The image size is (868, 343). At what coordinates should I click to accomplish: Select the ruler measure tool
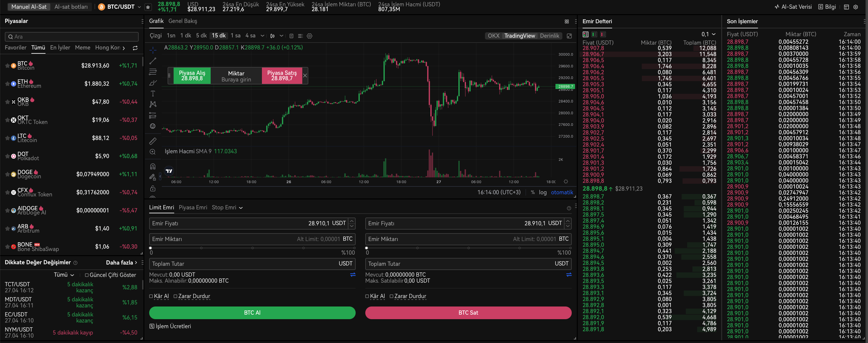(x=153, y=141)
